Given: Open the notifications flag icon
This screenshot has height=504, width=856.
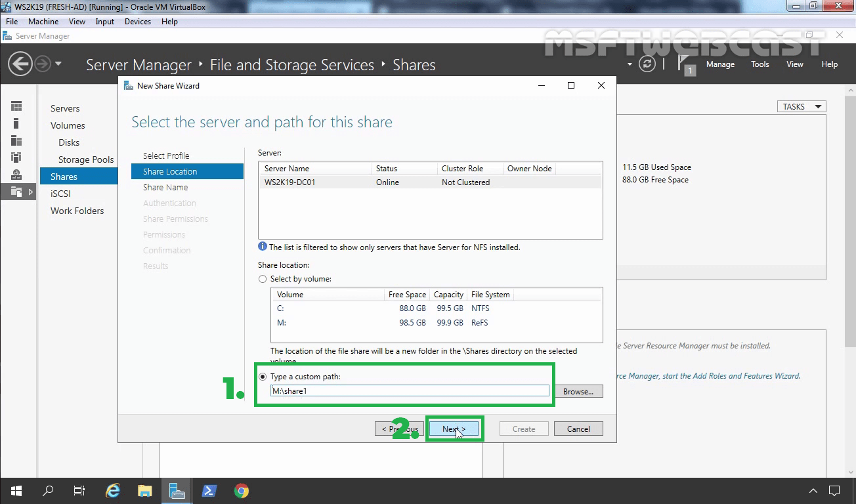Looking at the screenshot, I should 685,65.
